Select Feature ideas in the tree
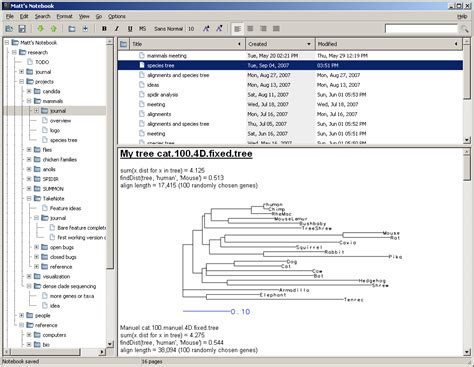474x367 pixels. coord(65,208)
